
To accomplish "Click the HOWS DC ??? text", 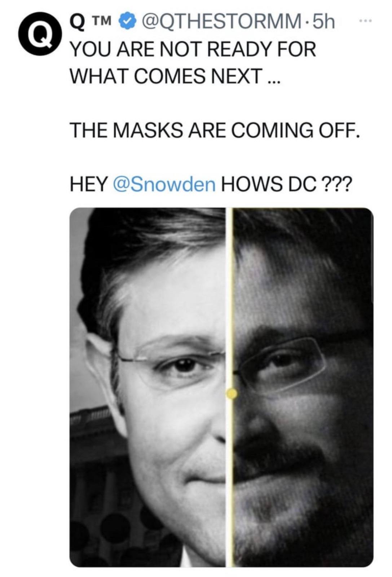I will coord(285,184).
